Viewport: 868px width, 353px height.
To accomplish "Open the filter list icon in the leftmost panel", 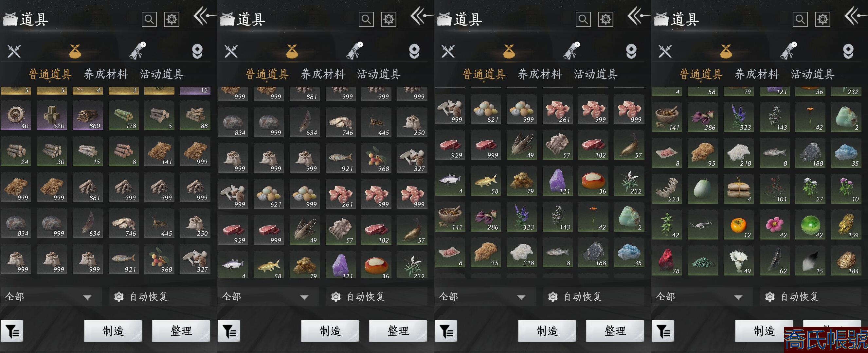I will (12, 331).
